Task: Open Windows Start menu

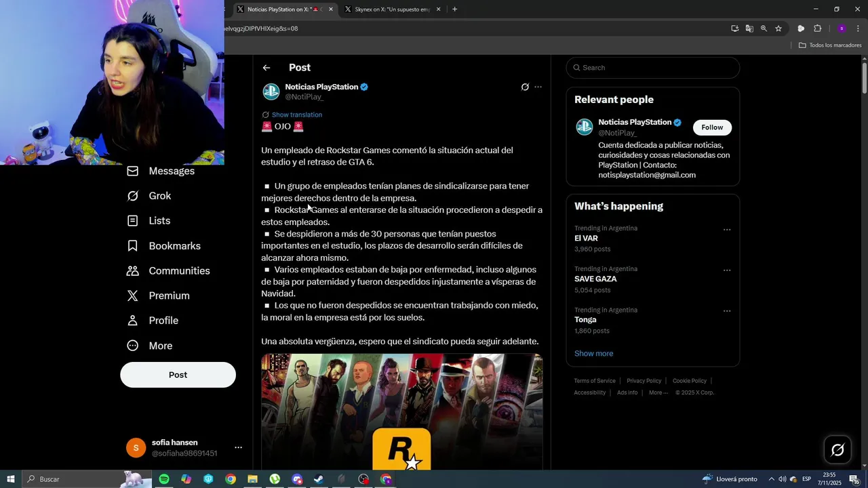Action: [11, 479]
